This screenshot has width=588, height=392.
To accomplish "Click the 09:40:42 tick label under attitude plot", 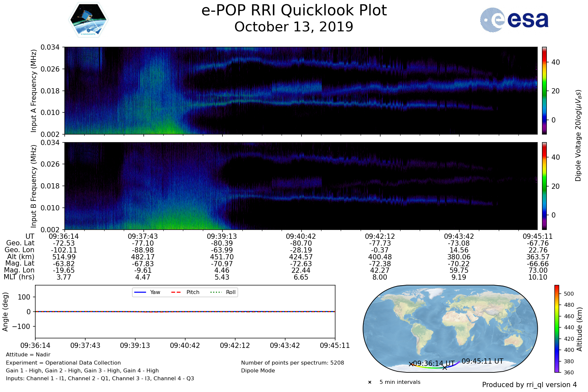I will click(185, 345).
